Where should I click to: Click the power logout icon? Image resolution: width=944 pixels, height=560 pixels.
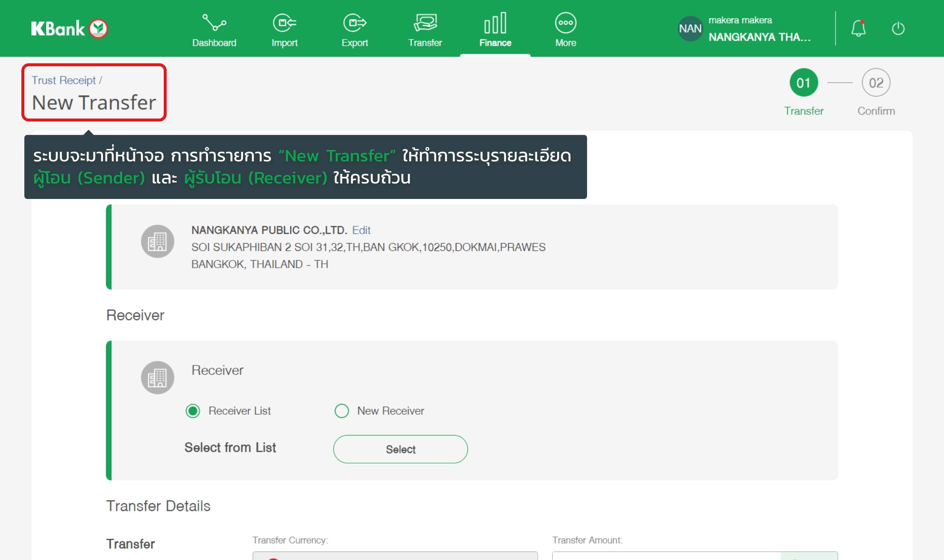898,29
